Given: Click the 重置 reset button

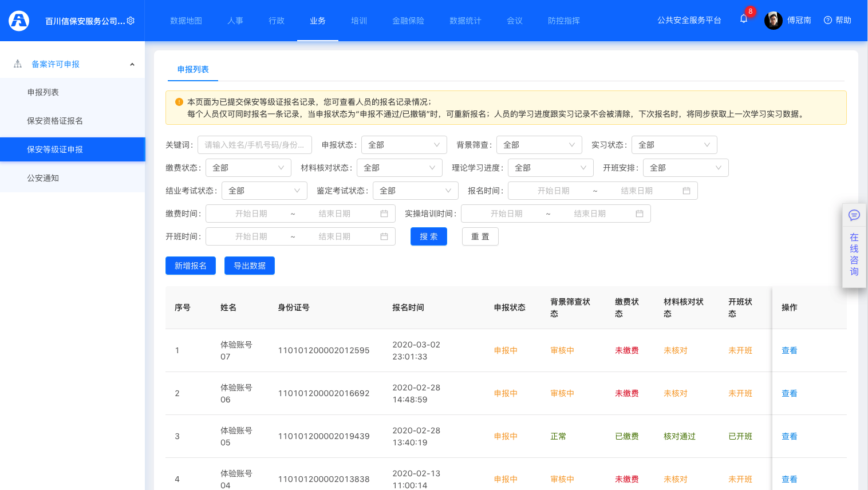Looking at the screenshot, I should pos(480,236).
